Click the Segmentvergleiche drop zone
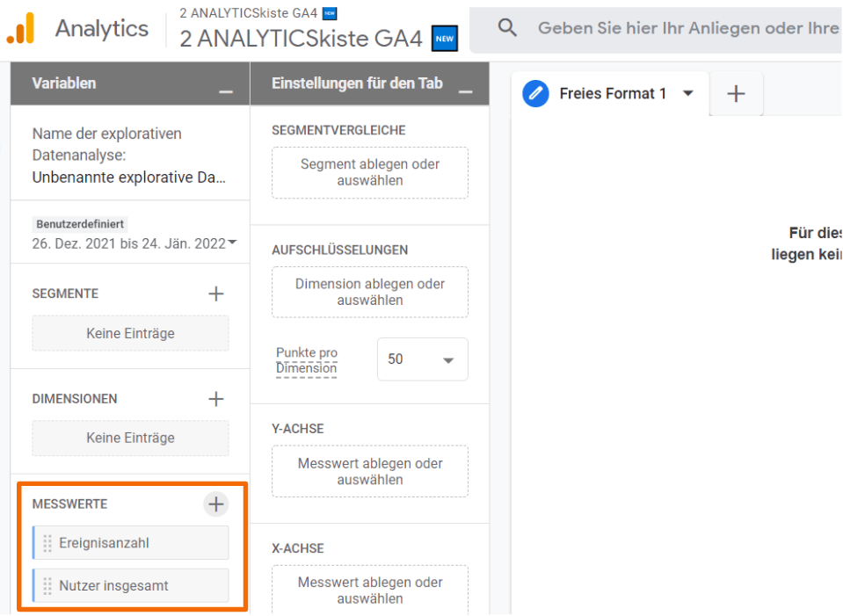Screen dimensions: 843x616 pyautogui.click(x=369, y=172)
